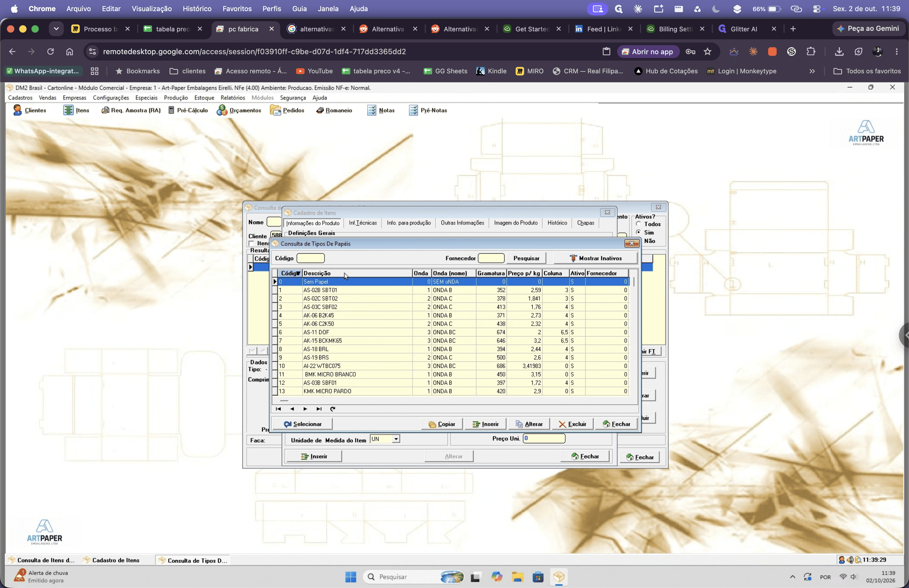Image resolution: width=909 pixels, height=588 pixels.
Task: Click the Mostrar Inativos button
Action: tap(595, 258)
